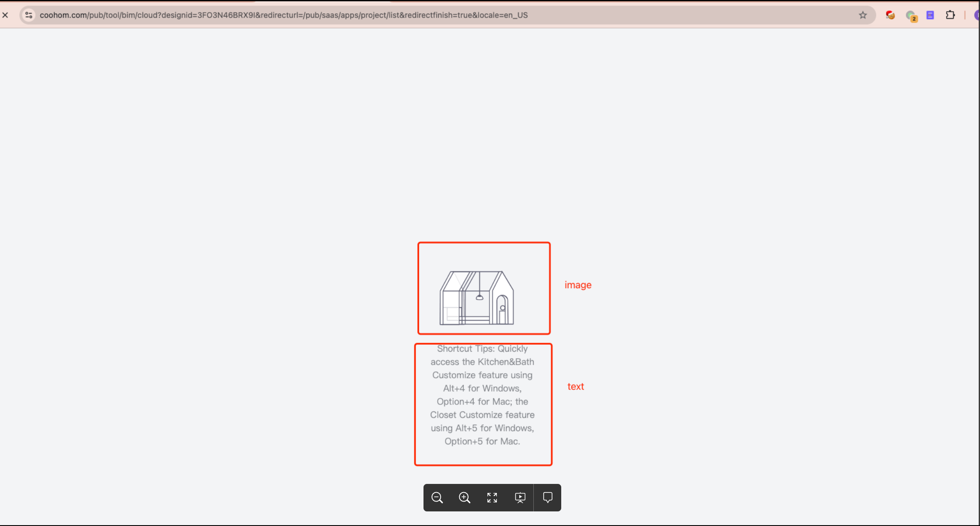
Task: View site information in the address bar
Action: click(29, 15)
